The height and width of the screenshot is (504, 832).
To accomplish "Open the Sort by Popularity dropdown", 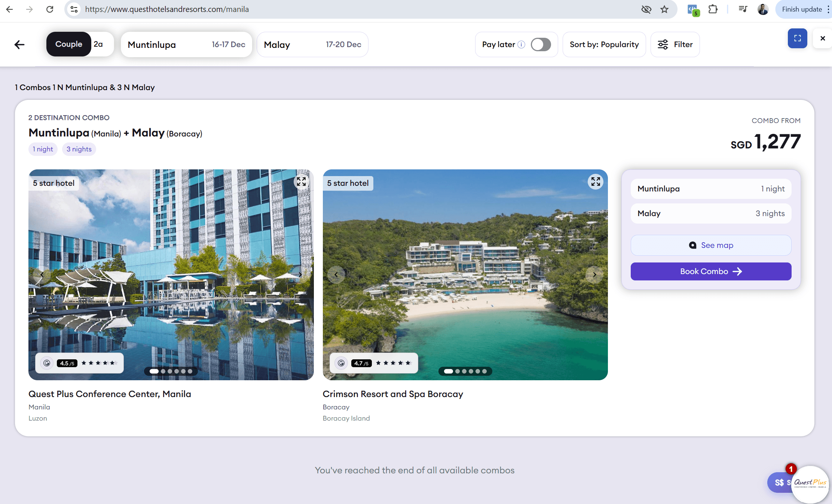I will click(x=604, y=44).
